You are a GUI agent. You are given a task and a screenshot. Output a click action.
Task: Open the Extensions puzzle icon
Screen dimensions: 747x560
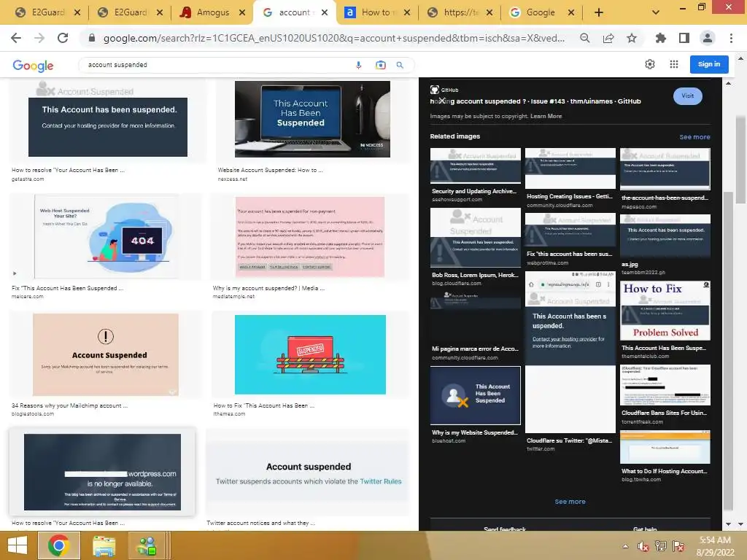click(660, 38)
